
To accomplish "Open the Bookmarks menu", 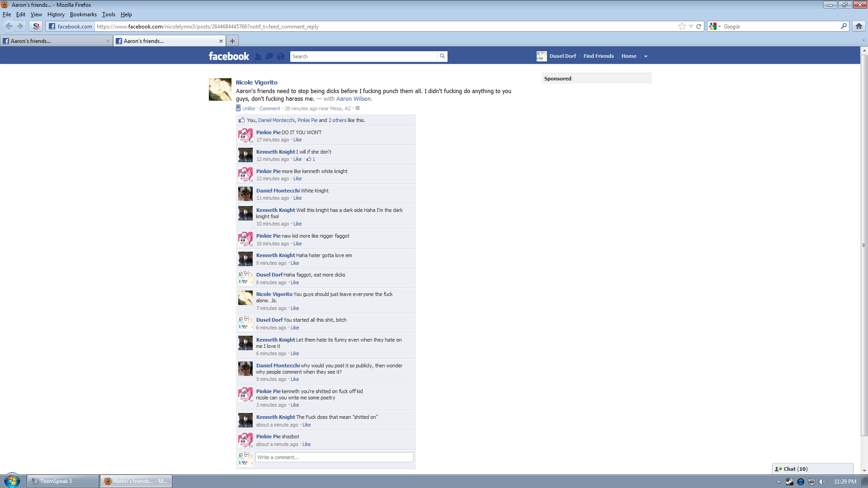I will (83, 14).
